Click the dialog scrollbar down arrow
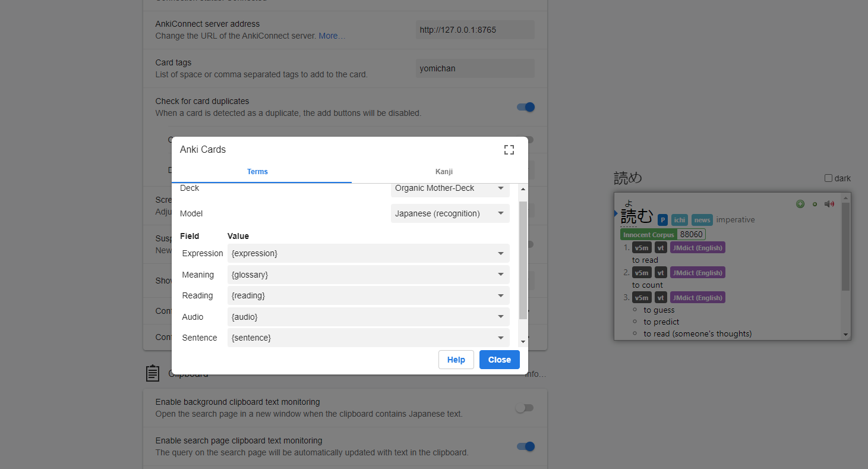The image size is (868, 469). (x=523, y=341)
